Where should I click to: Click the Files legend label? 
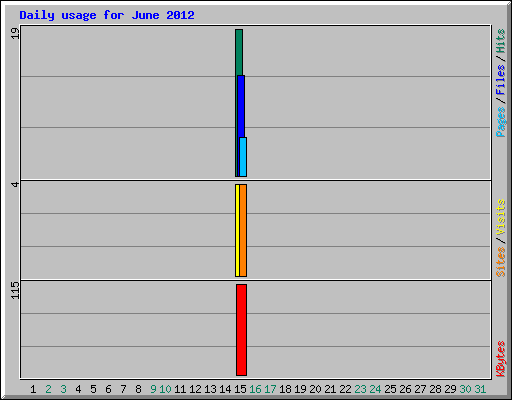point(500,79)
